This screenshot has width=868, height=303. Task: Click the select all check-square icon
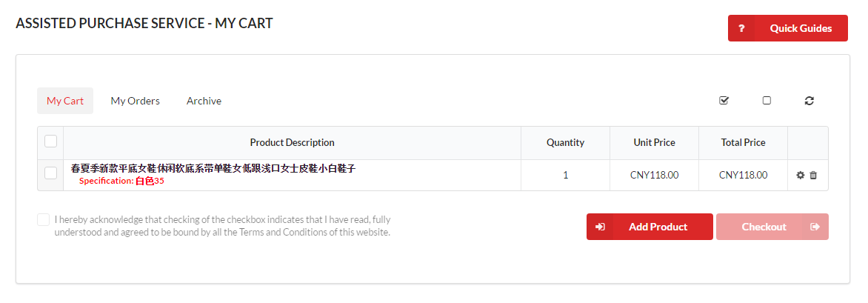[x=724, y=100]
